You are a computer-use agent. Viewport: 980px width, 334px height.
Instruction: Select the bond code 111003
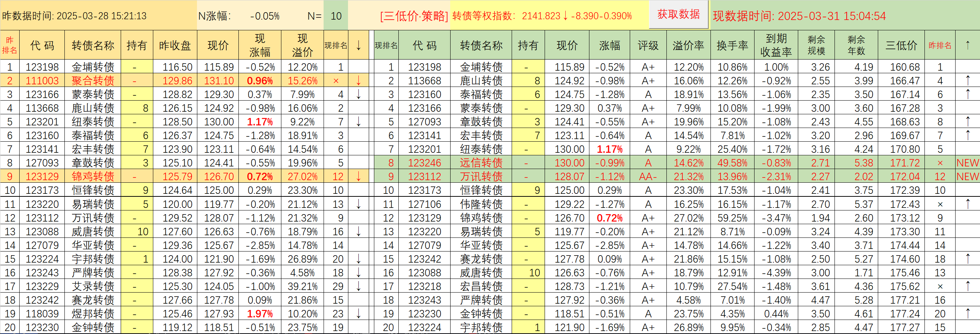click(42, 81)
